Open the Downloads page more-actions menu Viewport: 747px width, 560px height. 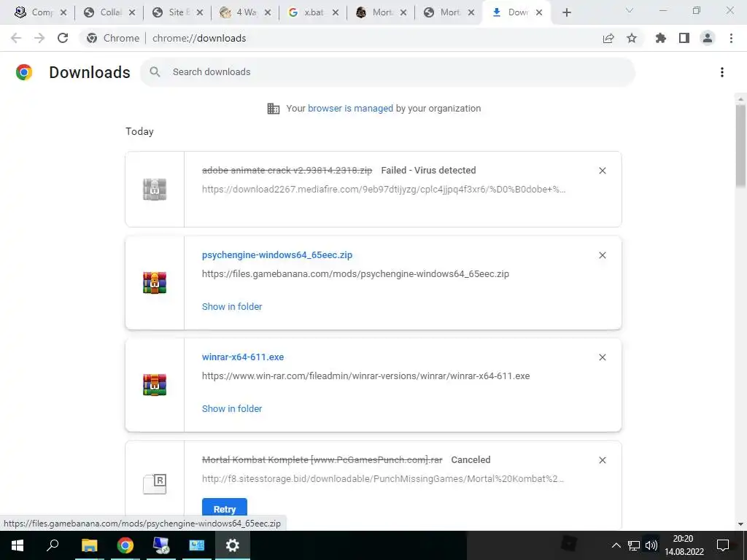tap(722, 72)
